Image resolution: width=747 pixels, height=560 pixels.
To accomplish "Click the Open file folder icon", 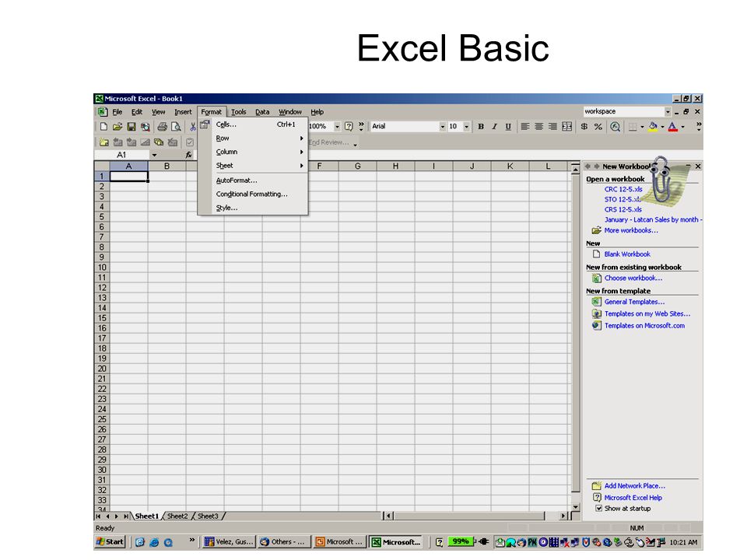I will click(x=117, y=127).
